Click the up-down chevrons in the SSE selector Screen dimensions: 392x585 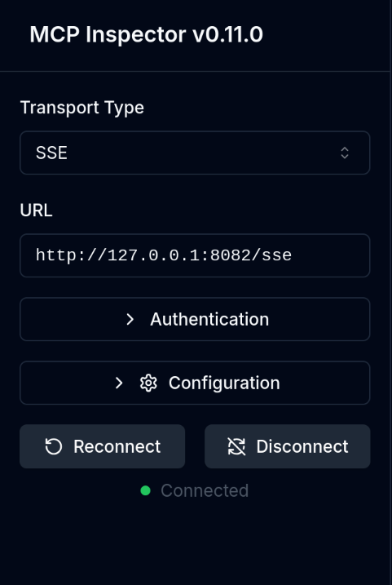click(x=345, y=153)
